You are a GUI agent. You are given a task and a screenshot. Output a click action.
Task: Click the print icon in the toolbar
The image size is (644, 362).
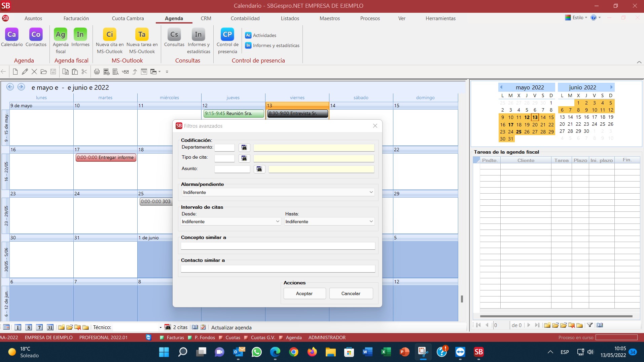pos(97,72)
